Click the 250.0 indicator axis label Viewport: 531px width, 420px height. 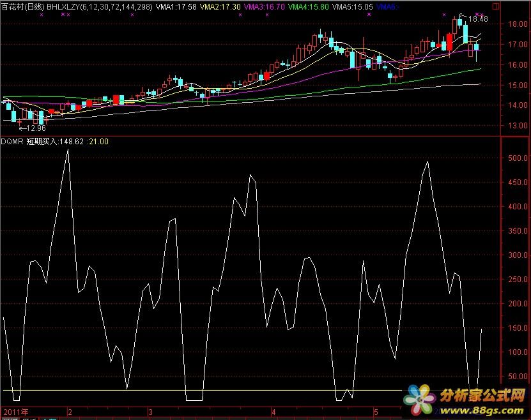(518, 280)
